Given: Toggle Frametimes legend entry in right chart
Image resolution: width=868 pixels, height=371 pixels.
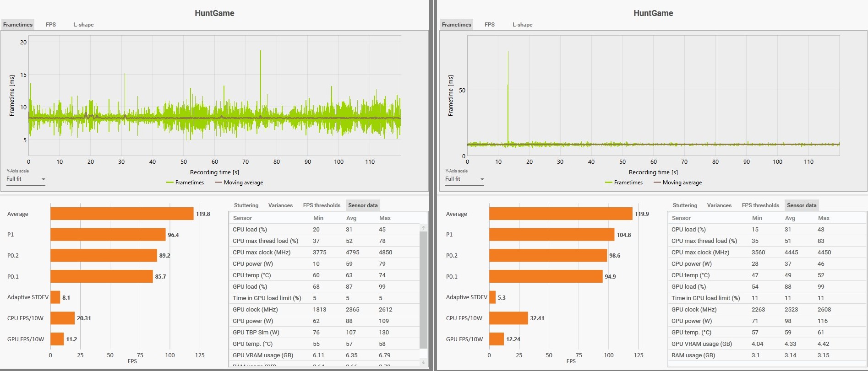Looking at the screenshot, I should coord(624,183).
